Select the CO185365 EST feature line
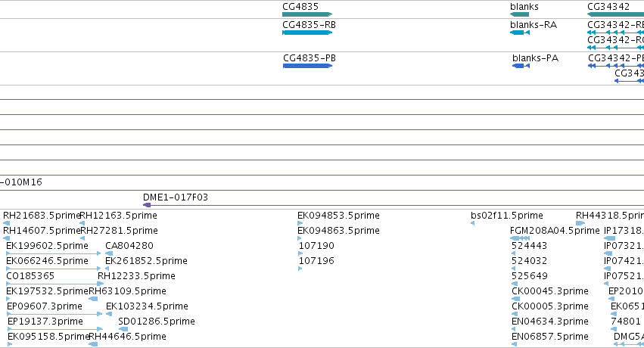 (x=55, y=284)
